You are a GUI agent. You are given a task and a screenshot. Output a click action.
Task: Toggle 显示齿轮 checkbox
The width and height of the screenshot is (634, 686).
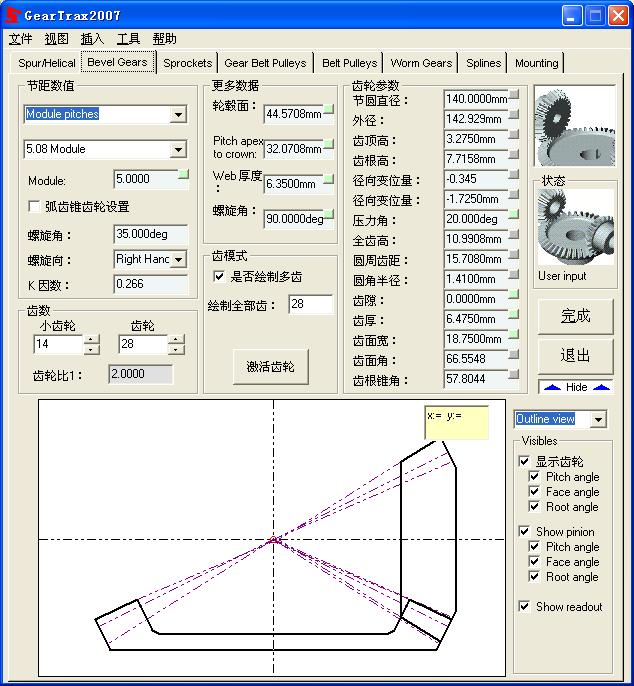(524, 461)
